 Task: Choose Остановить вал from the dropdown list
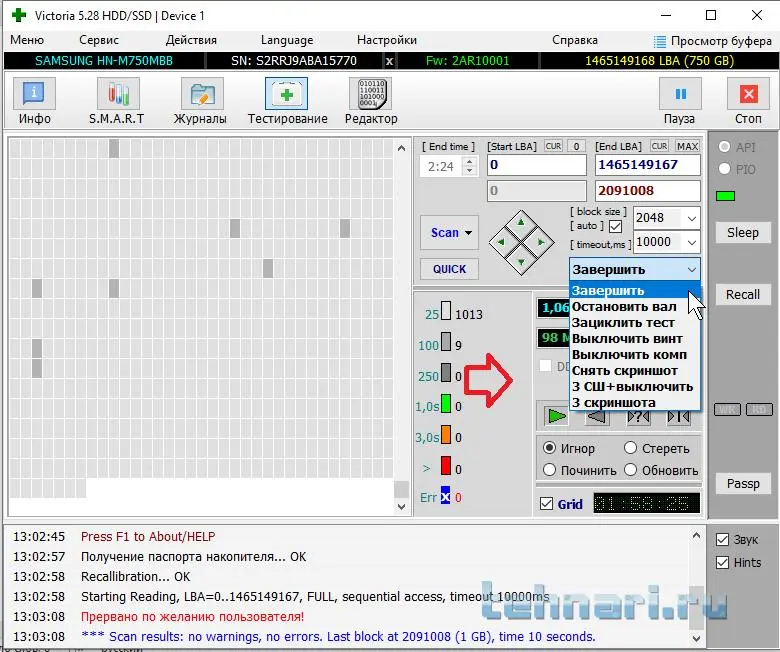pos(635,307)
